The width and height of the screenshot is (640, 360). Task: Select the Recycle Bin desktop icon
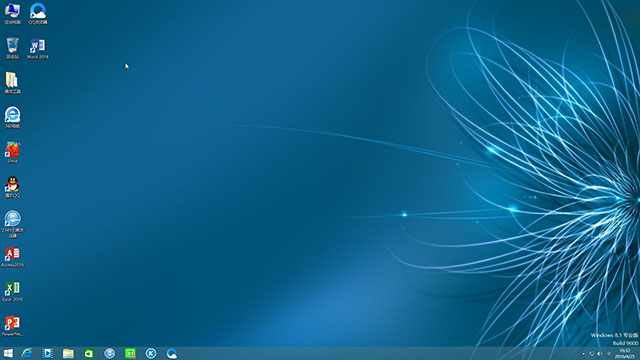(x=13, y=48)
